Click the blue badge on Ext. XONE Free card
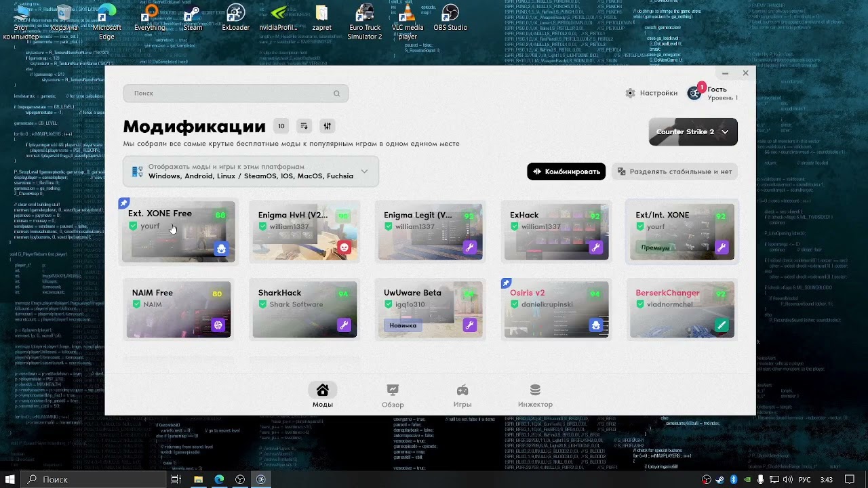 point(221,249)
